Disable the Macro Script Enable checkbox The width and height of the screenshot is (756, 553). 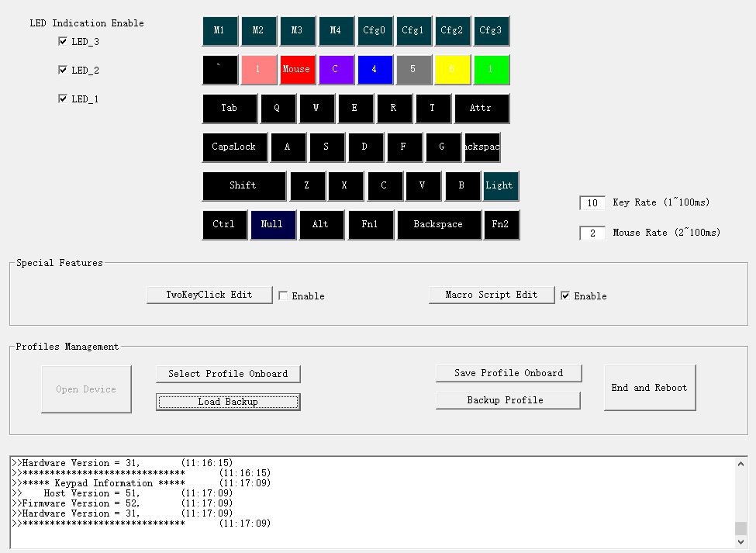click(x=565, y=296)
